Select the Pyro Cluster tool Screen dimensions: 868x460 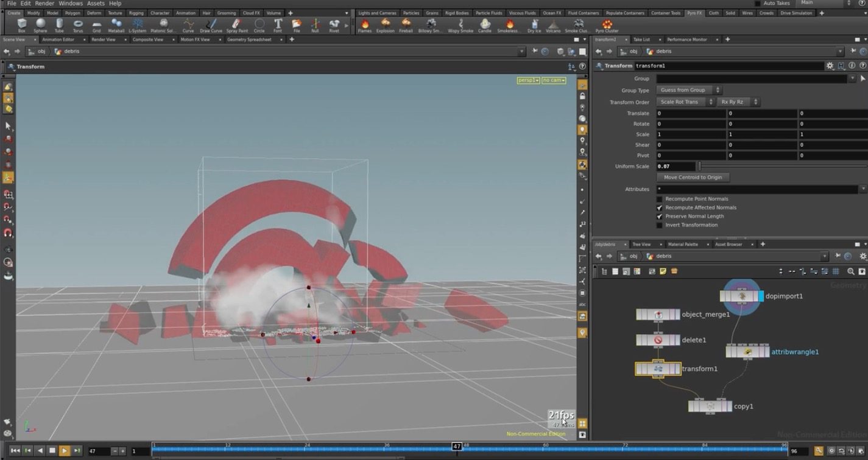[x=607, y=26]
